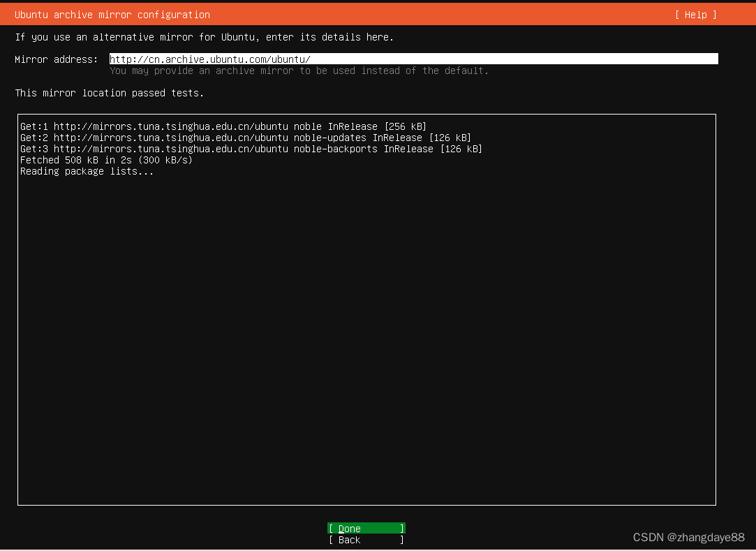Click the Get:3 noble-backports InRelease log line

[x=251, y=149]
